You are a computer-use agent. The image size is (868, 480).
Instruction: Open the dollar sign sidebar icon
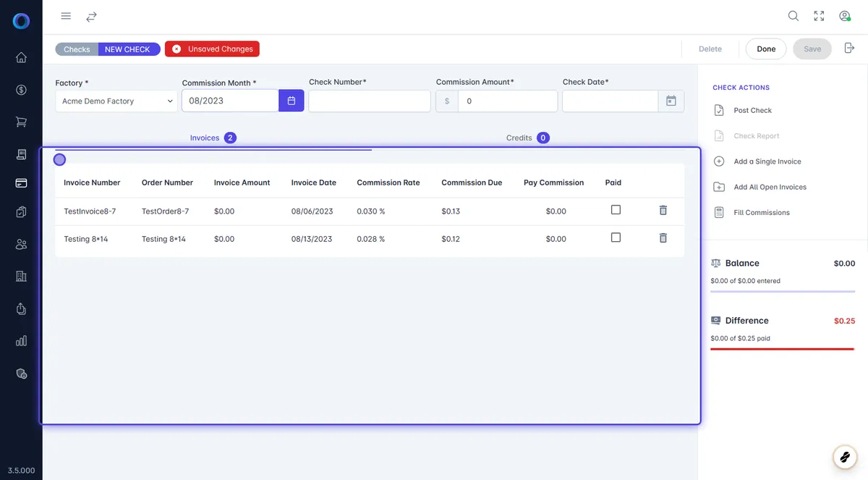(x=21, y=90)
